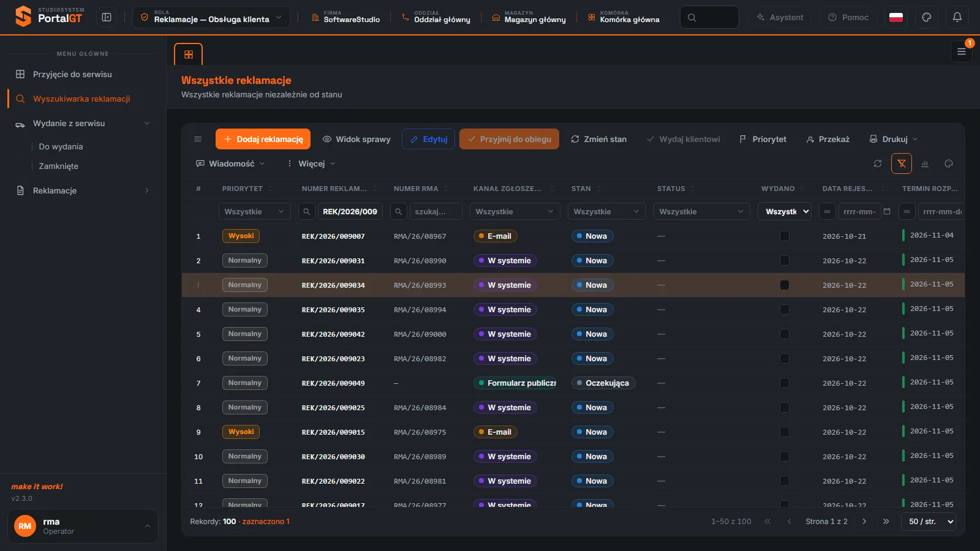Screen dimensions: 980x551
Task: Switch language via the Polish flag
Action: pos(896,17)
